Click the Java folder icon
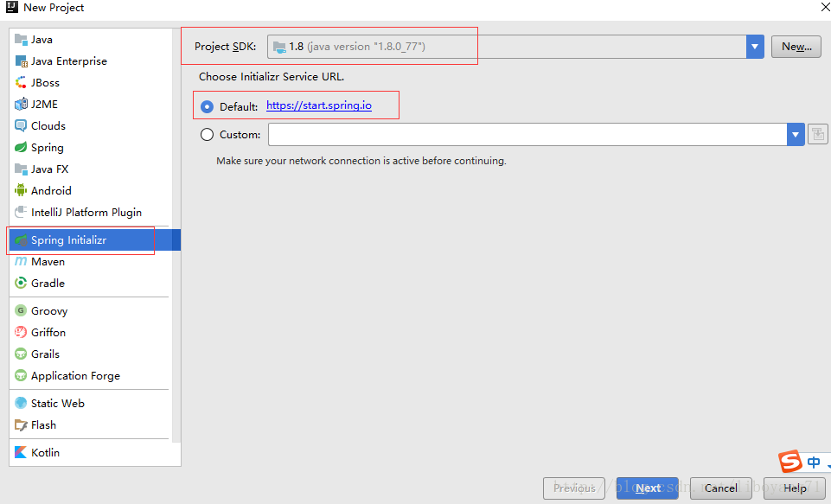Viewport: 831px width, 504px height. click(21, 39)
